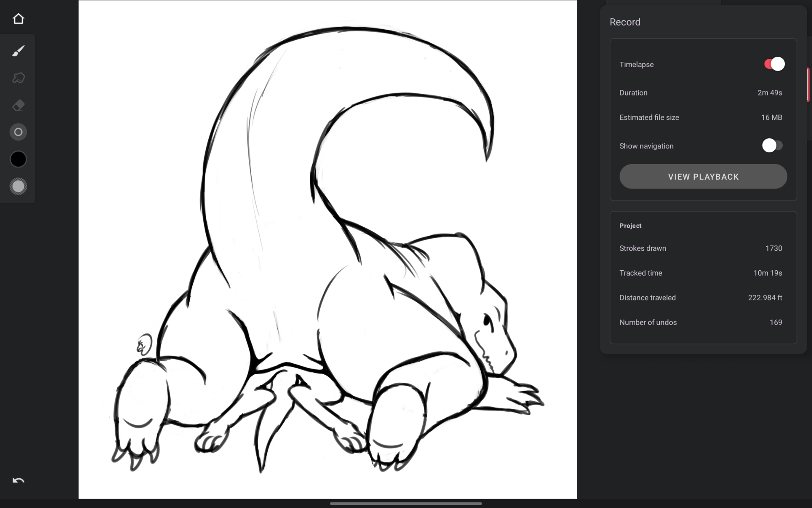Select the eraser tool

pyautogui.click(x=18, y=105)
